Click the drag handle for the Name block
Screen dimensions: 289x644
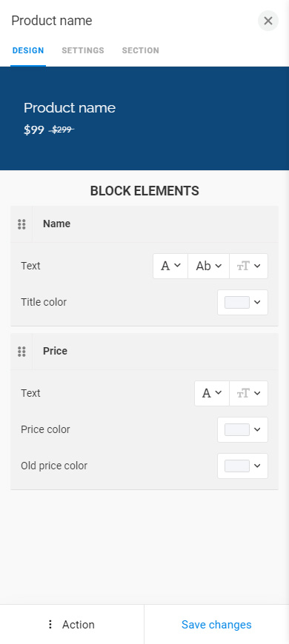[x=21, y=224]
